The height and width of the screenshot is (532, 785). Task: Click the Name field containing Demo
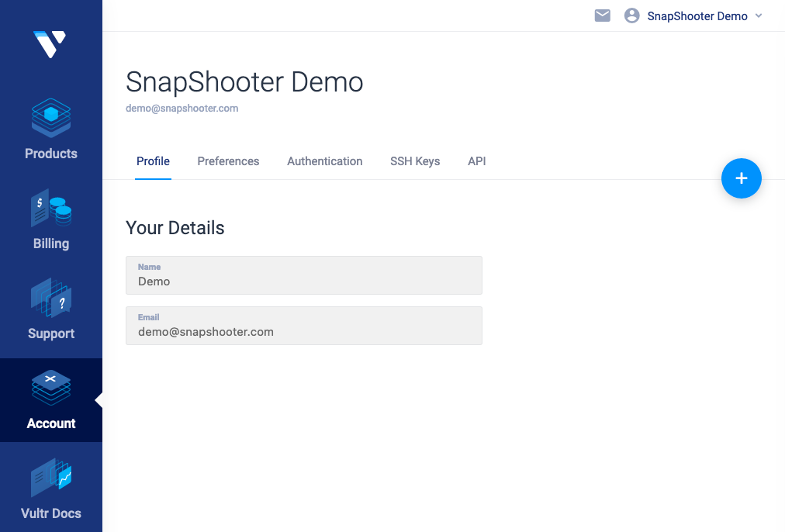304,275
